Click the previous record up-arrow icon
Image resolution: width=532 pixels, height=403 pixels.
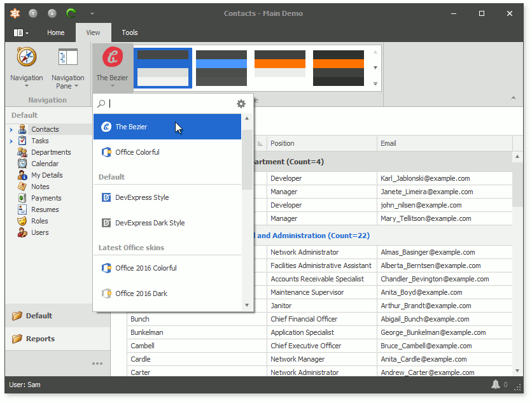tap(33, 13)
